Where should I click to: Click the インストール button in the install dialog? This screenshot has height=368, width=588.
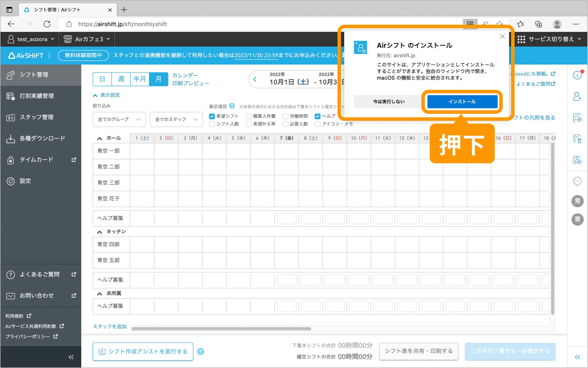[x=462, y=102]
